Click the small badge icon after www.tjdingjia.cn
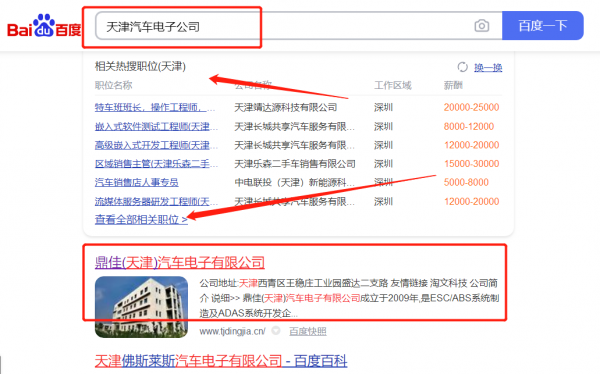 [276, 330]
